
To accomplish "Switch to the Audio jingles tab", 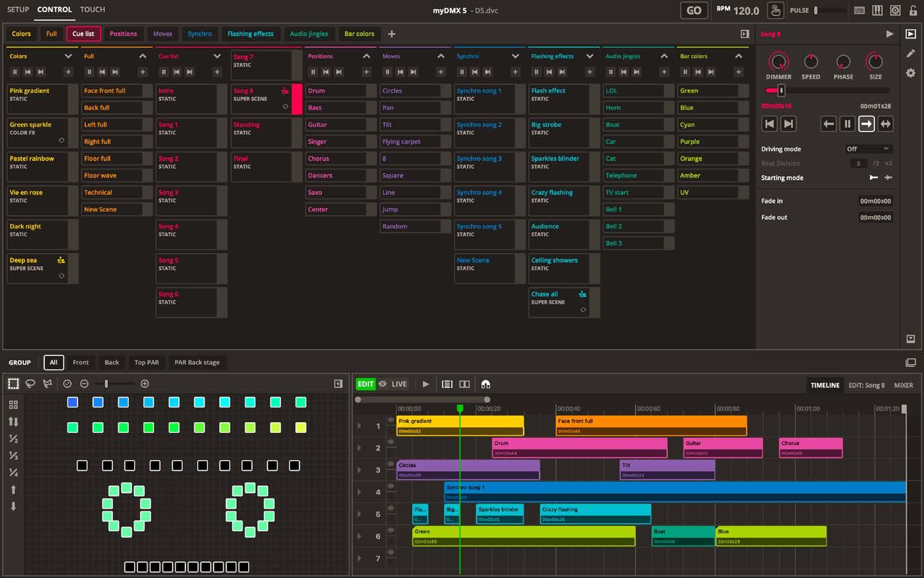I will coord(309,34).
